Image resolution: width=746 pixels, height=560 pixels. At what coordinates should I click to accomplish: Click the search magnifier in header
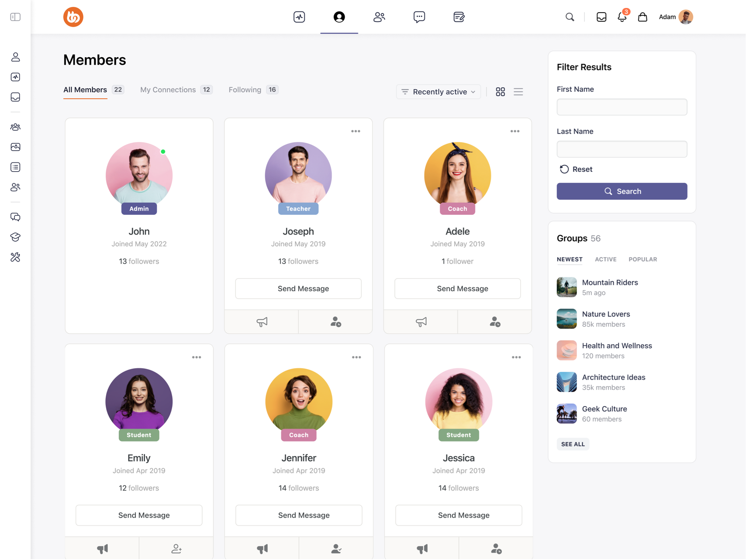coord(570,17)
